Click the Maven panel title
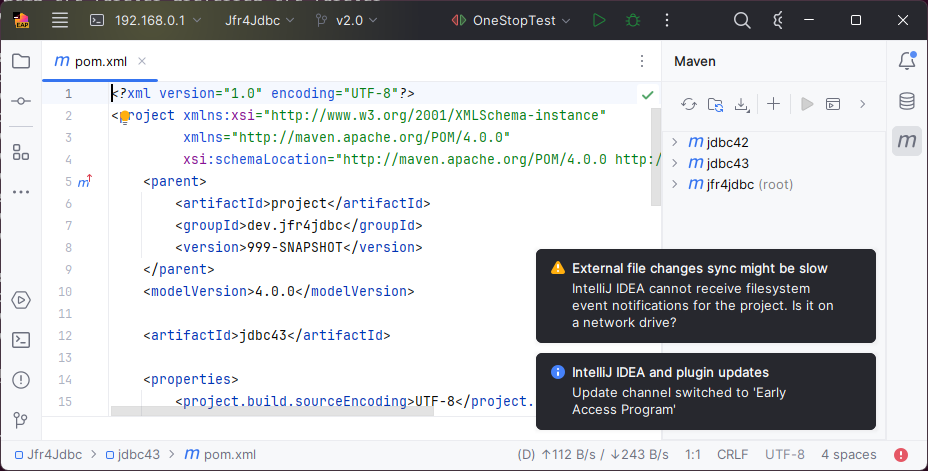This screenshot has height=471, width=928. pyautogui.click(x=695, y=62)
